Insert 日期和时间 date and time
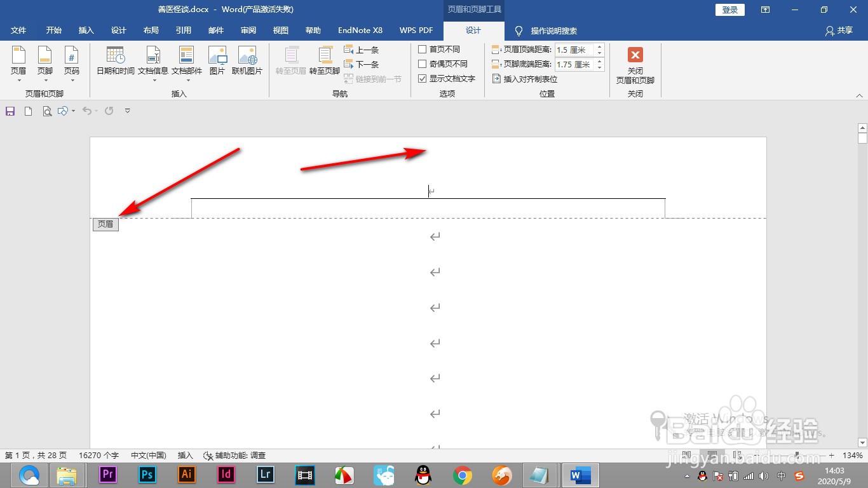This screenshot has height=488, width=868. pos(116,62)
